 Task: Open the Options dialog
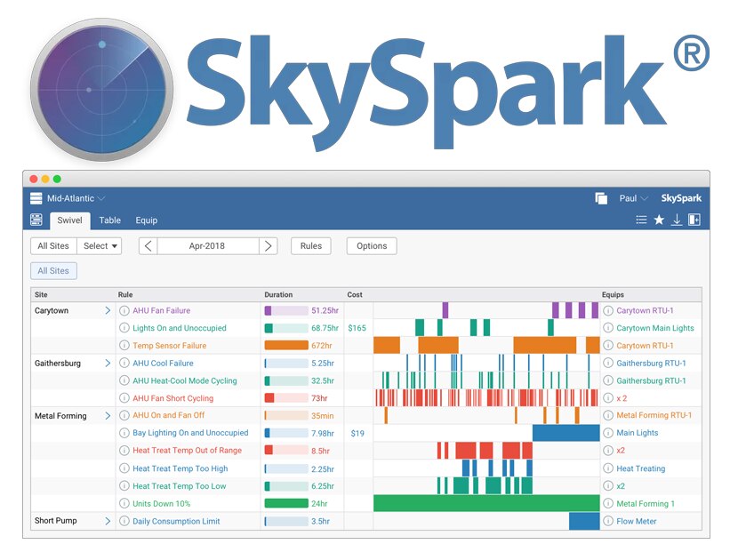[x=371, y=246]
